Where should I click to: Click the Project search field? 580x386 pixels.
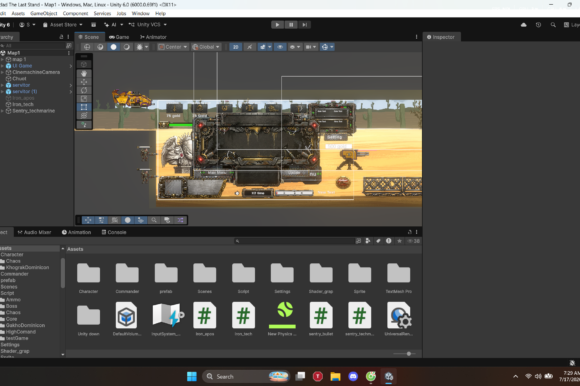[x=294, y=241]
